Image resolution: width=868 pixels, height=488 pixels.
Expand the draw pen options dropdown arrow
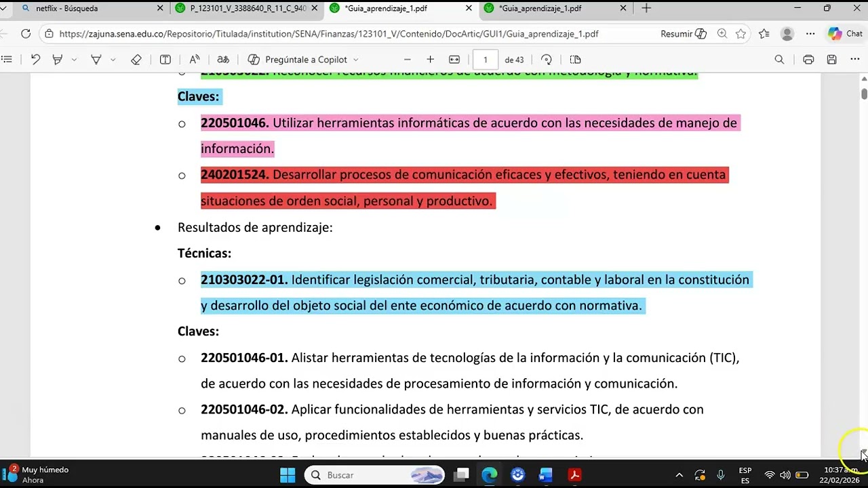point(113,60)
